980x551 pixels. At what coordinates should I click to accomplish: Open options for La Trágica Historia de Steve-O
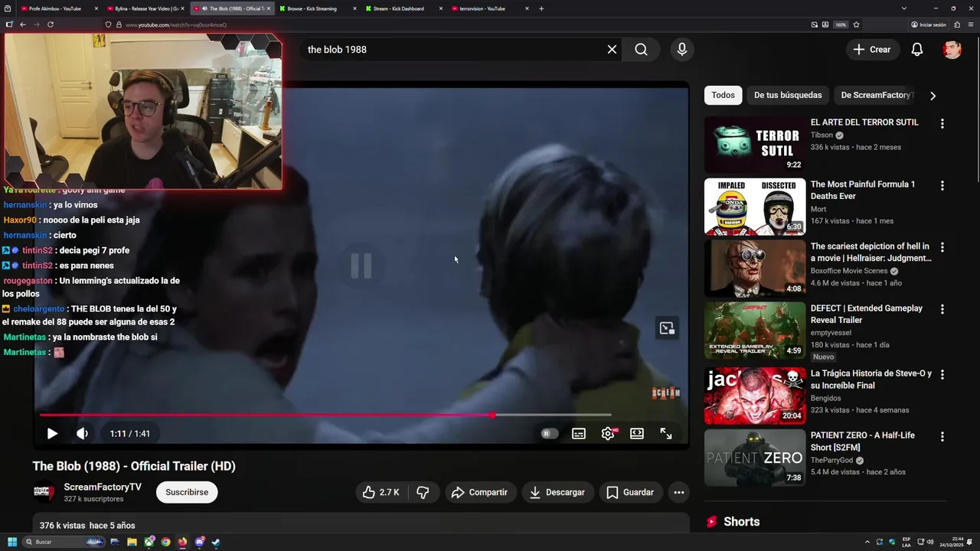click(x=942, y=374)
